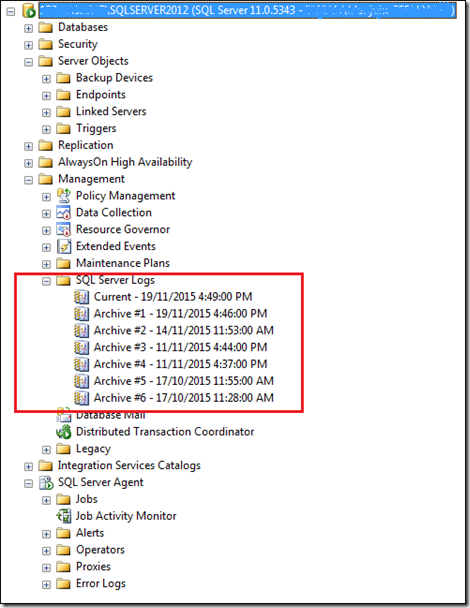Collapse the SQL Server Agent node

point(28,484)
